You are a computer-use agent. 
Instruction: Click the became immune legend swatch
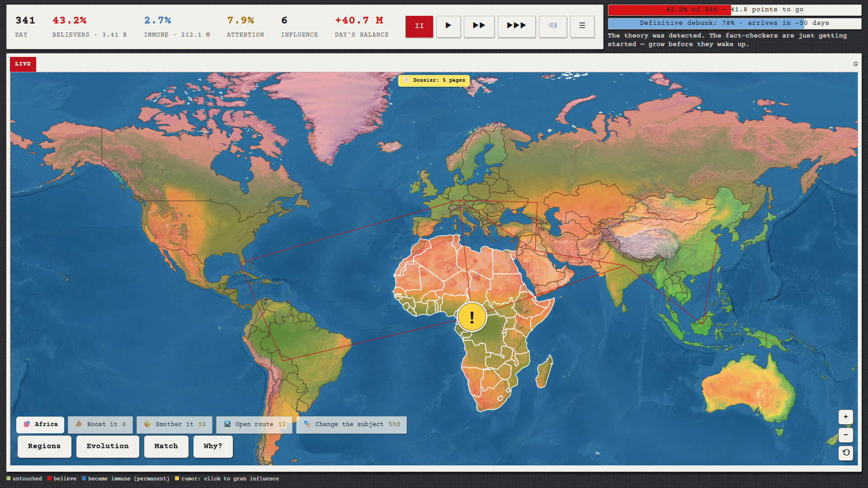coord(84,479)
